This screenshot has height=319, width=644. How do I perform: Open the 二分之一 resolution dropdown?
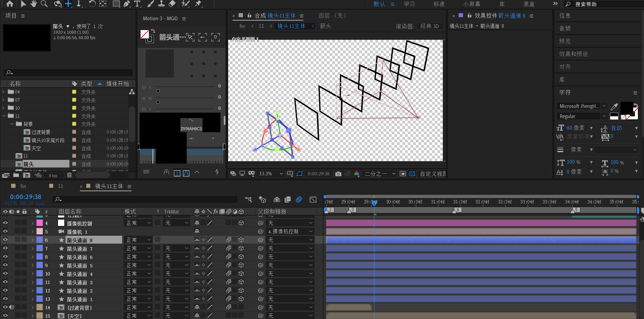380,174
